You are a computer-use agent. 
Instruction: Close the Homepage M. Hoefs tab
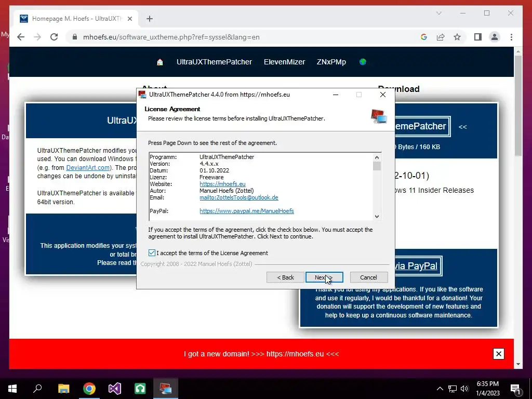(129, 19)
